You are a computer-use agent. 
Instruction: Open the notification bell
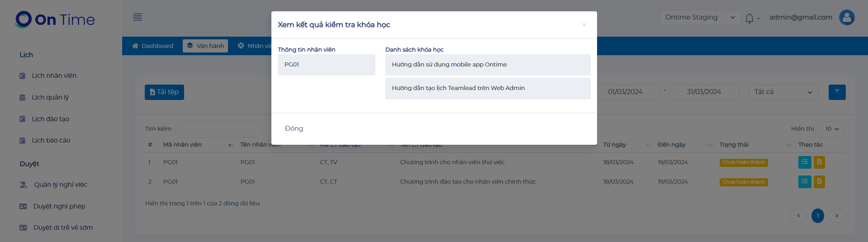point(749,18)
